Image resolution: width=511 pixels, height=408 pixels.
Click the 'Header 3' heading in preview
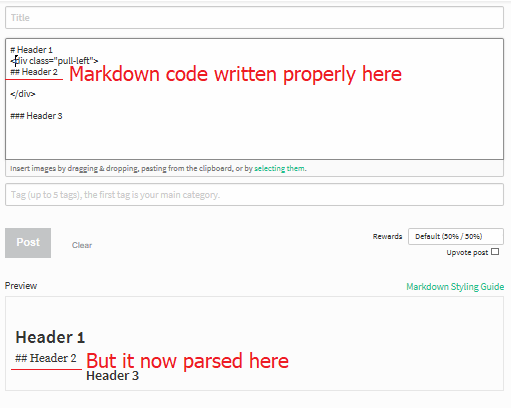click(x=112, y=376)
